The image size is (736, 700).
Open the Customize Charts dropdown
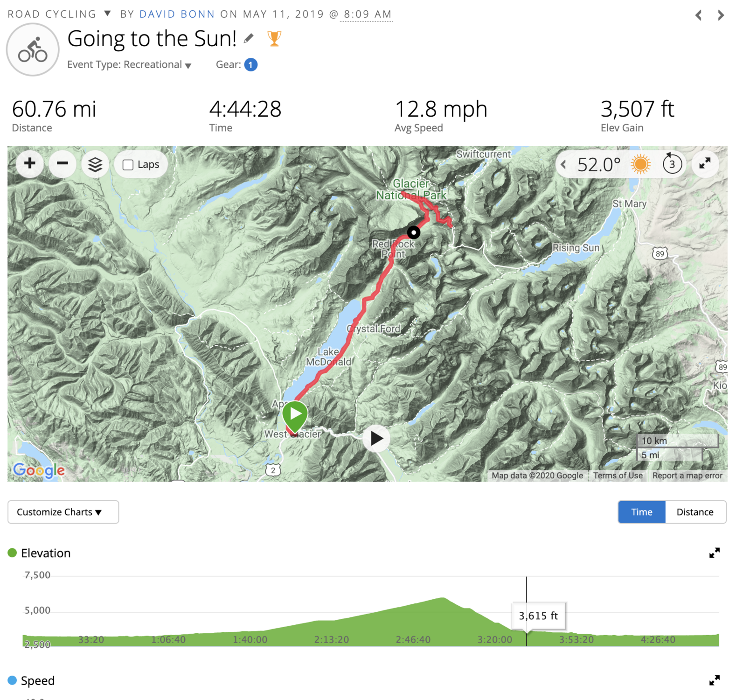tap(63, 512)
